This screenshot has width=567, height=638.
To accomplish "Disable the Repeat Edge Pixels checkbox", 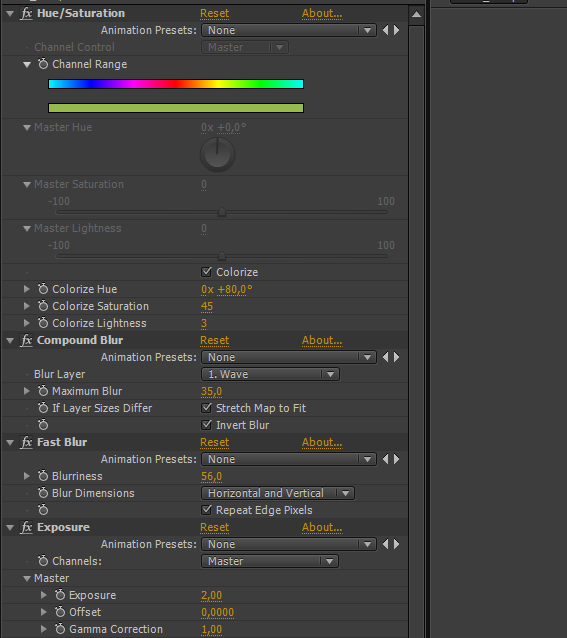I will point(207,509).
